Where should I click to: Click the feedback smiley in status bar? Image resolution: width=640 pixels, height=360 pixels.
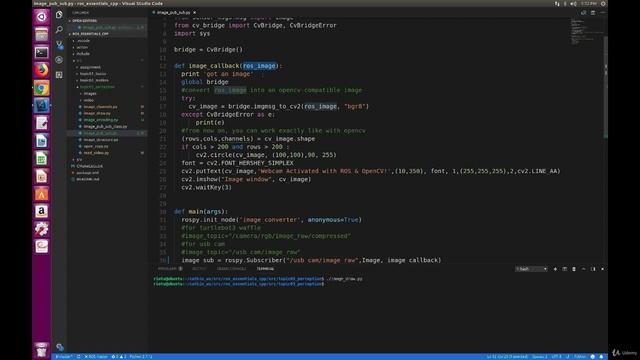[593, 357]
